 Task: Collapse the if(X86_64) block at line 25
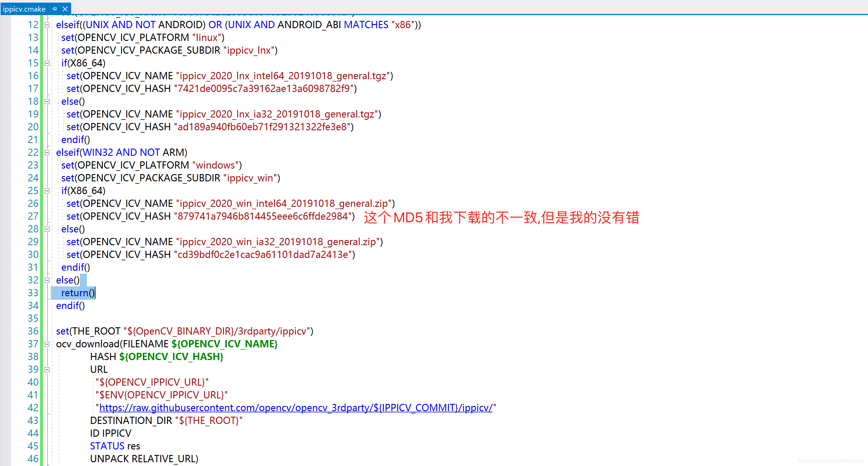click(47, 191)
